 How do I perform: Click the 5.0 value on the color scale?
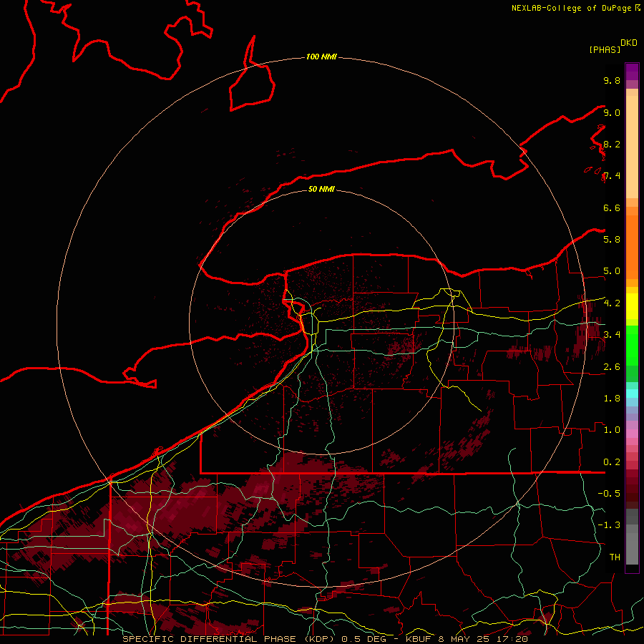(x=612, y=271)
